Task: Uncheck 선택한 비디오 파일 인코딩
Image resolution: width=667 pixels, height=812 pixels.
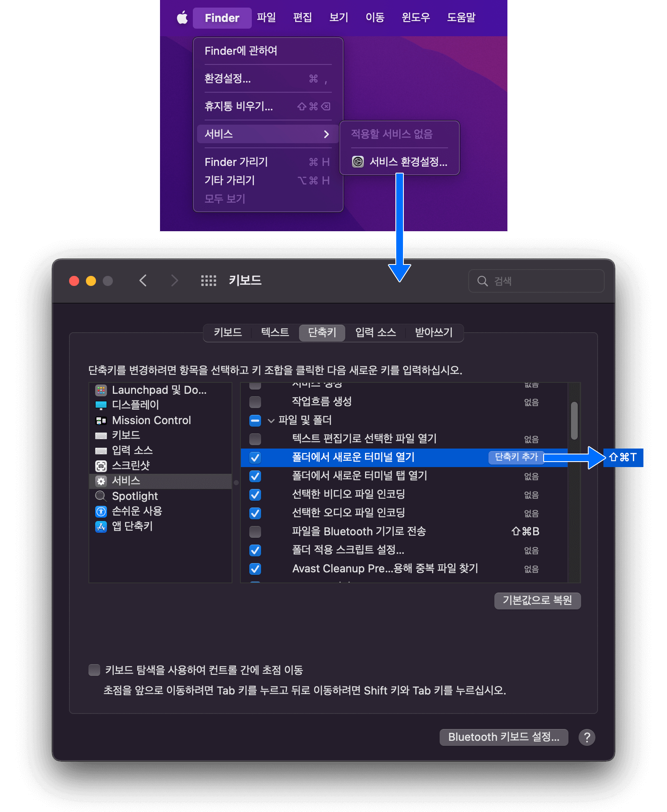Action: [255, 494]
